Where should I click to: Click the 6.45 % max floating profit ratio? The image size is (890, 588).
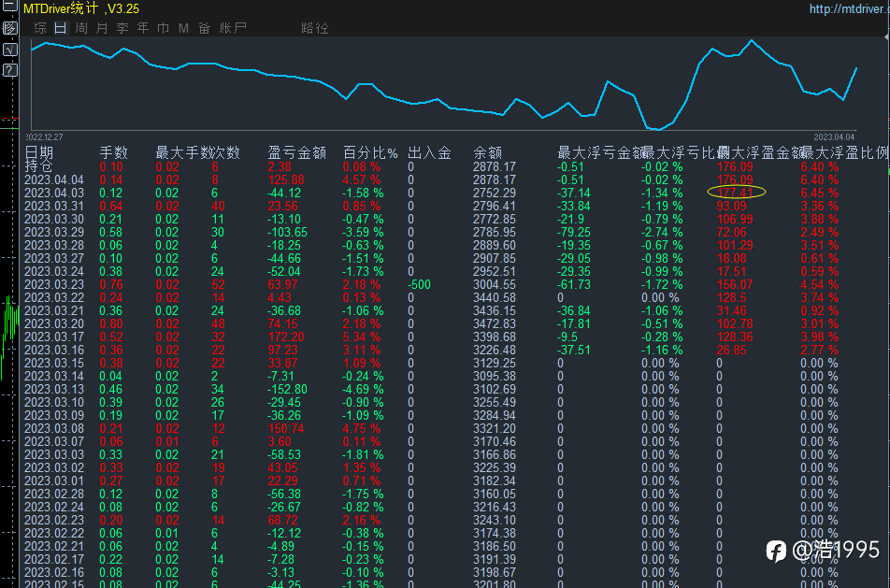(820, 193)
